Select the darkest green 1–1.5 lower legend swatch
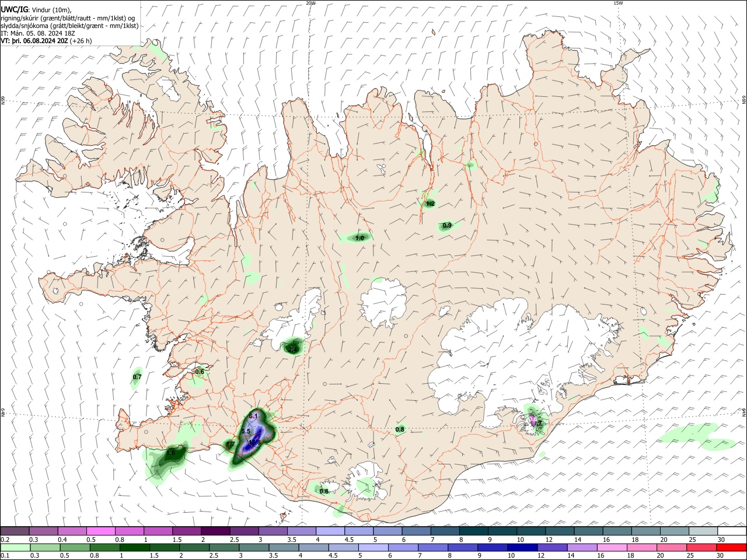The width and height of the screenshot is (747, 560). point(135,547)
